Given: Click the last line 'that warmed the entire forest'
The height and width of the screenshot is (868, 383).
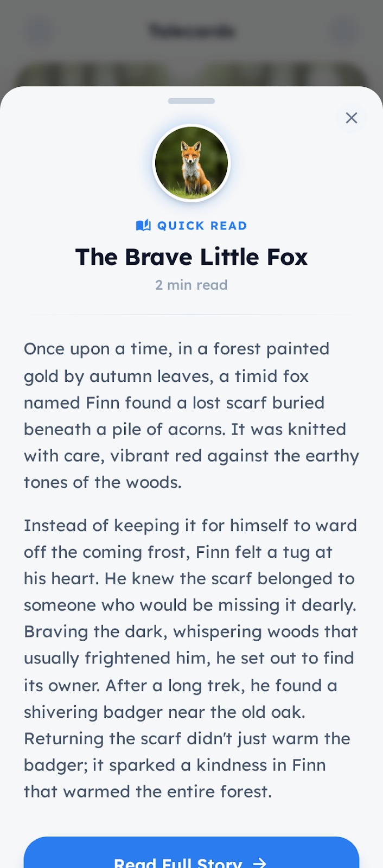Looking at the screenshot, I should 148,792.
